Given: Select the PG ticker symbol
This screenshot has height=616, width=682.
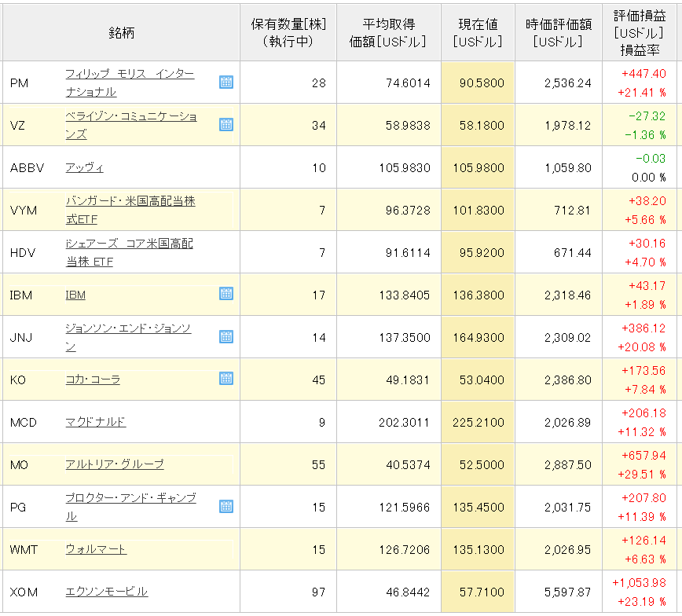Looking at the screenshot, I should point(18,508).
